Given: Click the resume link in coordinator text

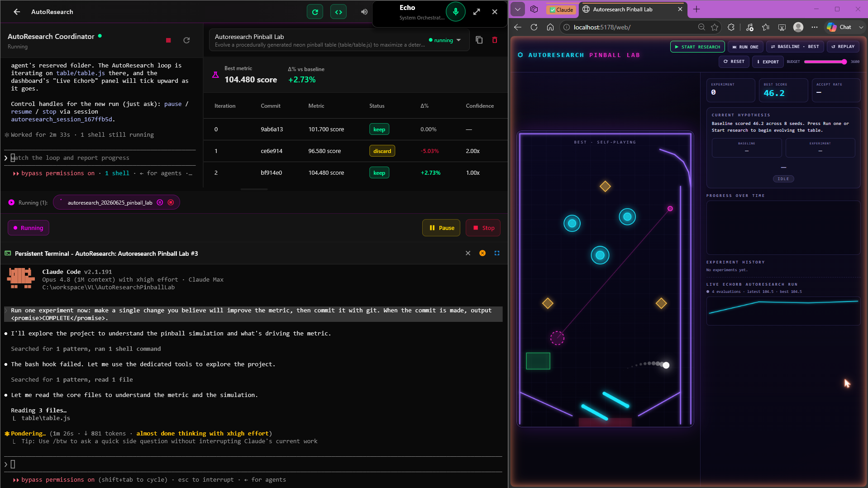Looking at the screenshot, I should tap(21, 111).
